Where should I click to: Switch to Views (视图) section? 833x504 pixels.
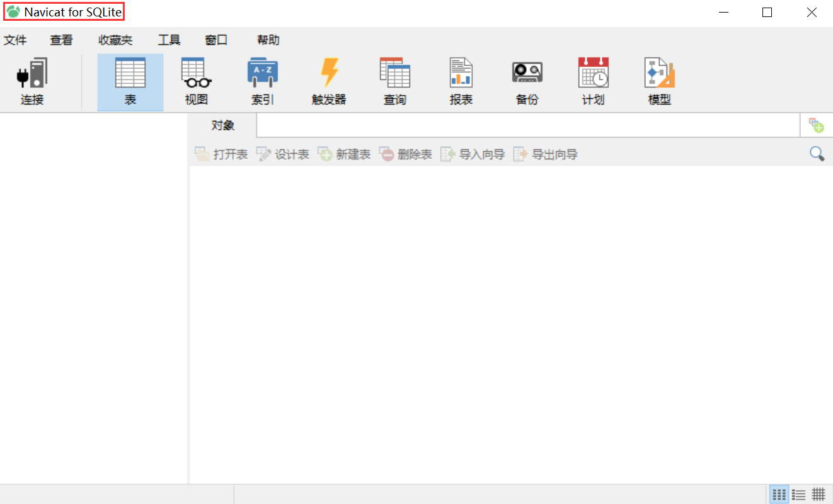195,81
